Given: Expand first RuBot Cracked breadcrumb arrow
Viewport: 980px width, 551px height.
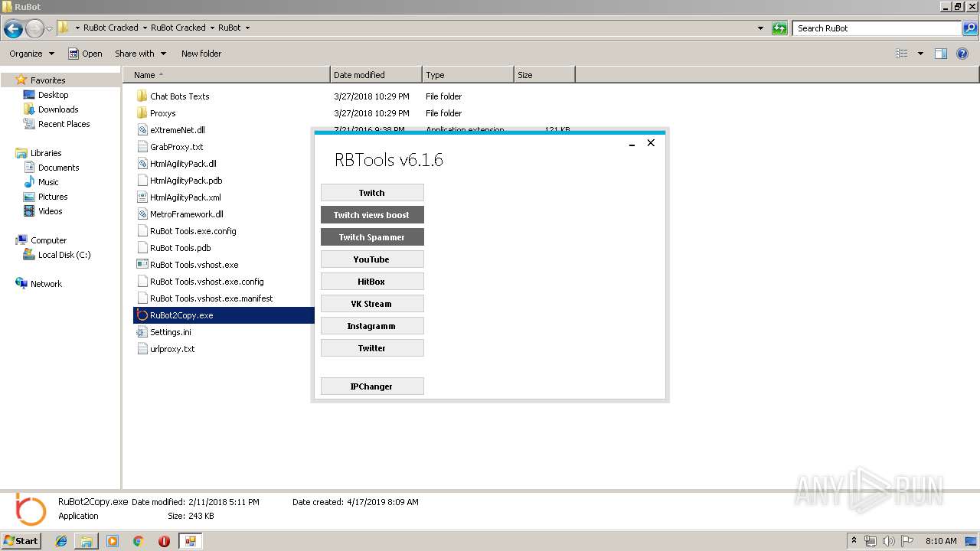Looking at the screenshot, I should click(145, 28).
